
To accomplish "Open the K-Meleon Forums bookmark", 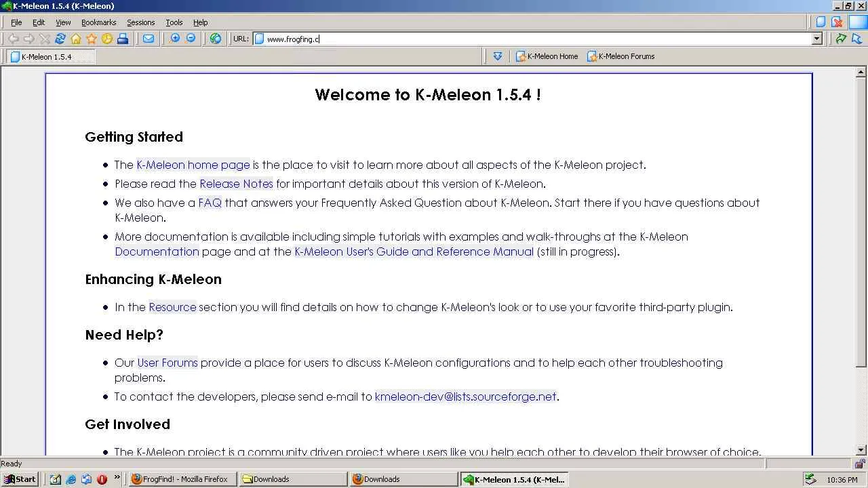I will point(620,56).
